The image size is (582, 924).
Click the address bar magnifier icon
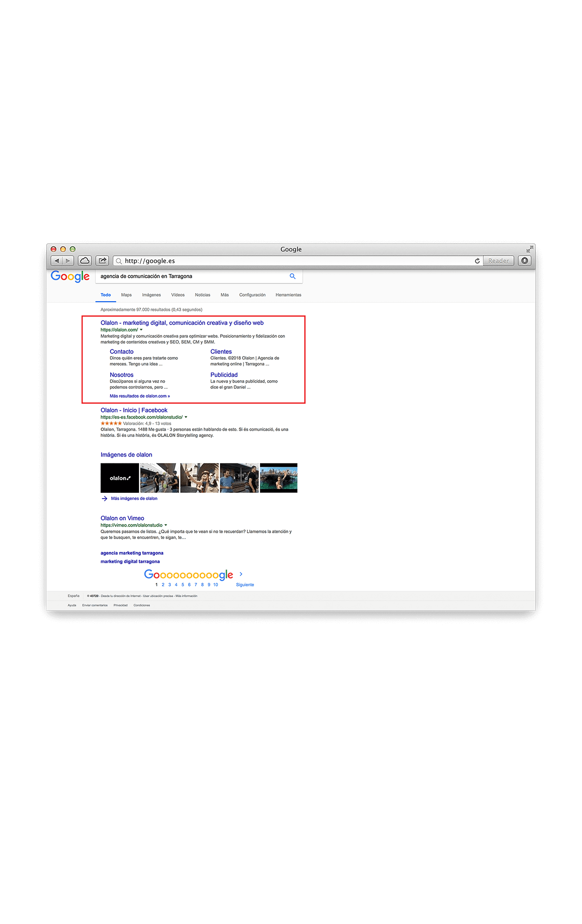pos(119,261)
